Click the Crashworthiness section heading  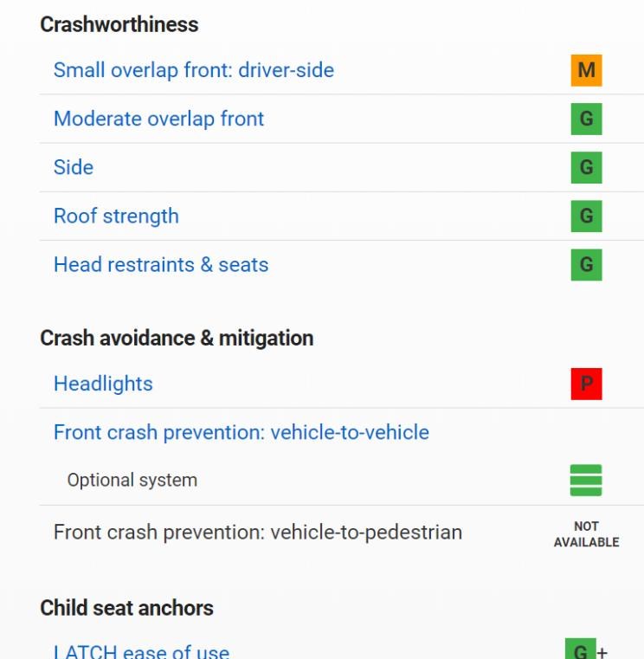(119, 24)
